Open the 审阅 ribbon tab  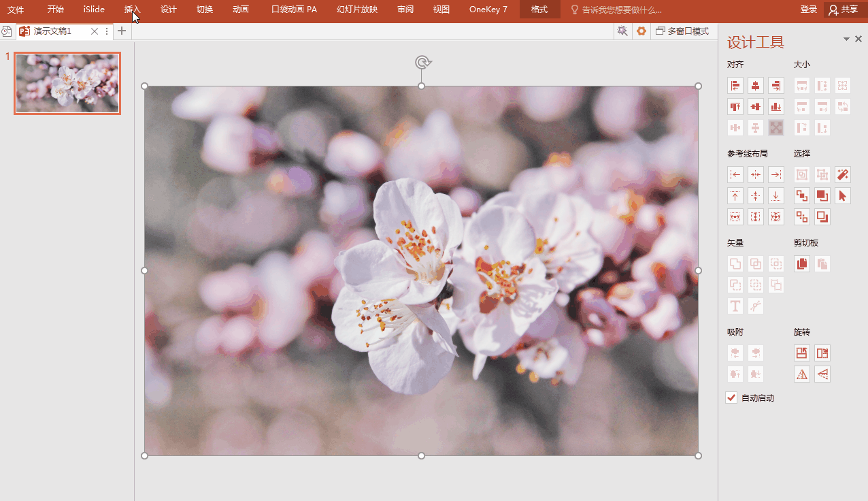[x=405, y=10]
